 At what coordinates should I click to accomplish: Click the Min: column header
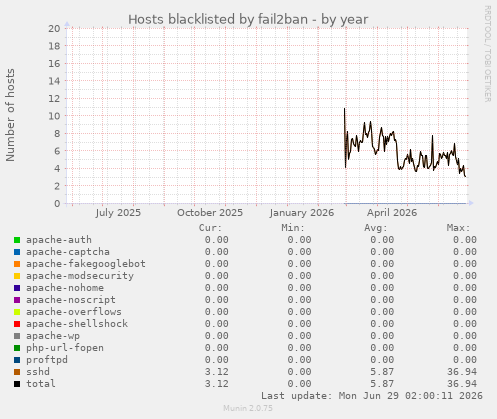(293, 228)
